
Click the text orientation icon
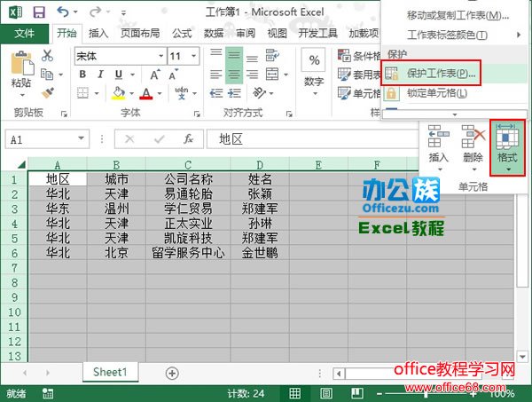(x=260, y=92)
